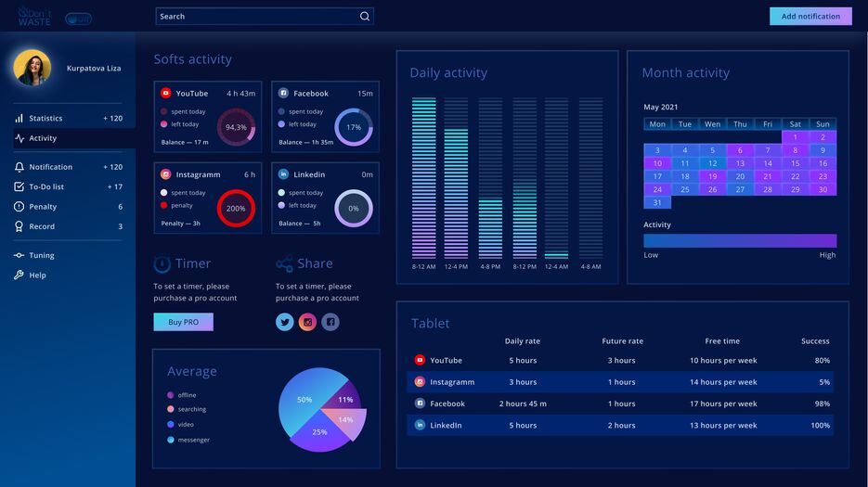Viewport: 868px width, 487px height.
Task: Select day 19 in May calendar
Action: pos(712,176)
